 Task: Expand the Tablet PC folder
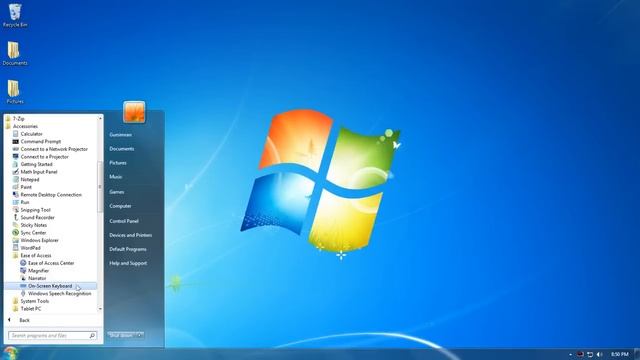coord(27,309)
